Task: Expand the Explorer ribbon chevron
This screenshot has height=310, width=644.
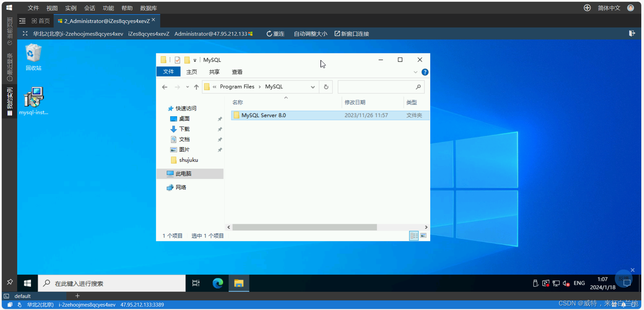Action: pos(415,72)
